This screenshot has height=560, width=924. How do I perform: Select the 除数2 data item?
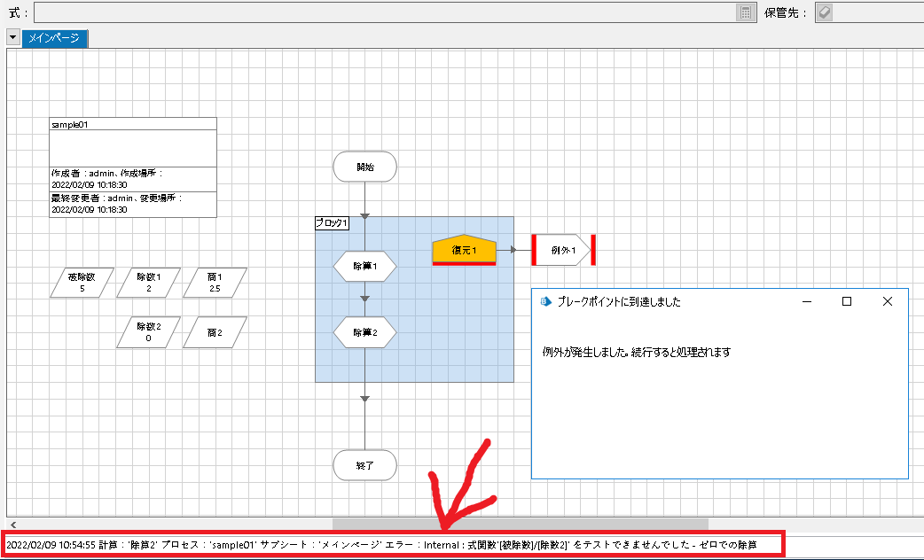pos(148,332)
